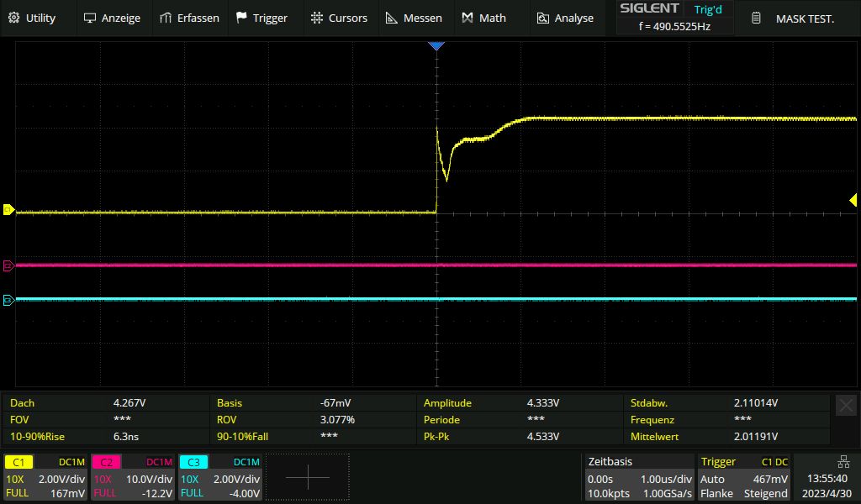
Task: Select the 90-10%Fall measurement
Action: pos(313,437)
